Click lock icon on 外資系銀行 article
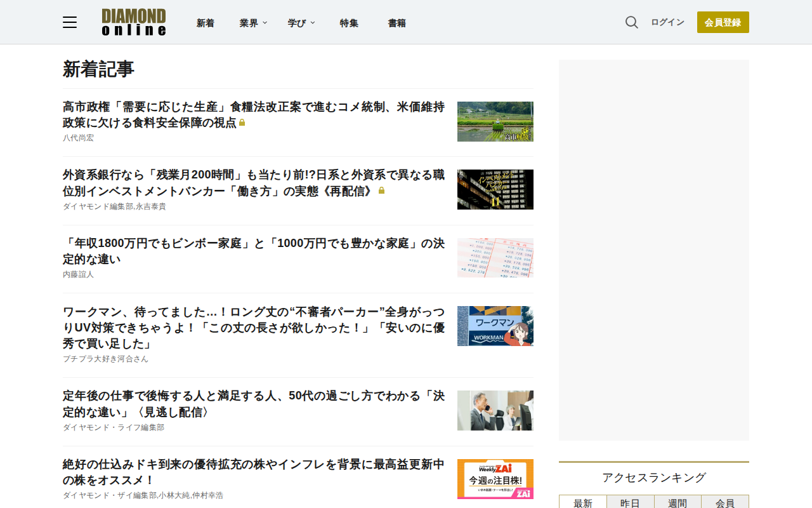 point(381,190)
